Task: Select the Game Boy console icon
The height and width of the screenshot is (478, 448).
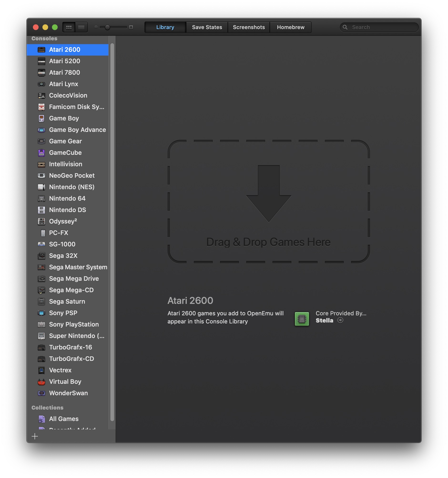Action: (x=41, y=118)
